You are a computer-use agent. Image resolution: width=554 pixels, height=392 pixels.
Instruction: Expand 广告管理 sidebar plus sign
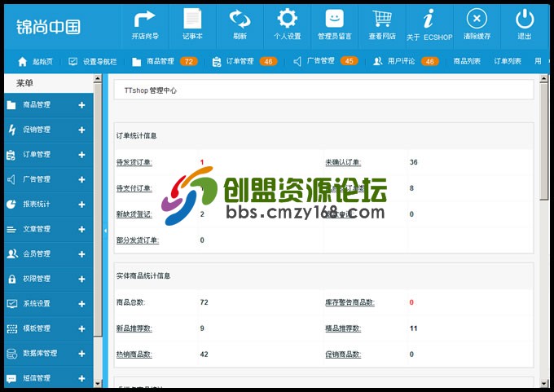coord(81,179)
